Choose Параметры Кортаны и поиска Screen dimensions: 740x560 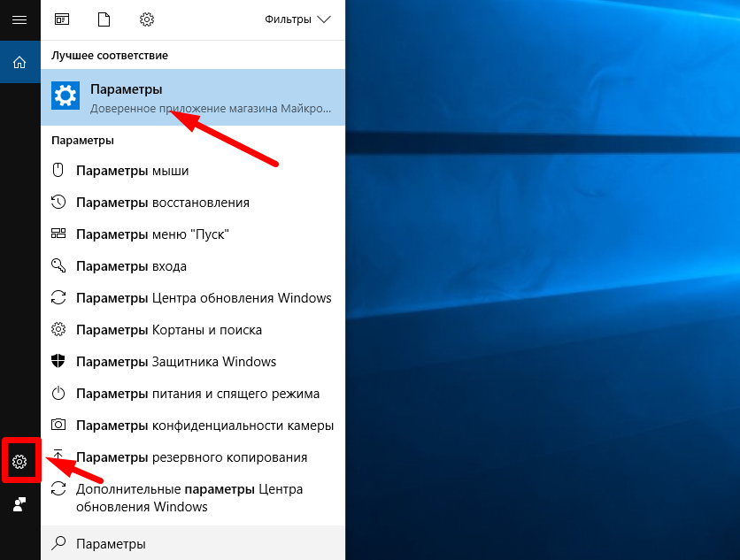coord(168,330)
